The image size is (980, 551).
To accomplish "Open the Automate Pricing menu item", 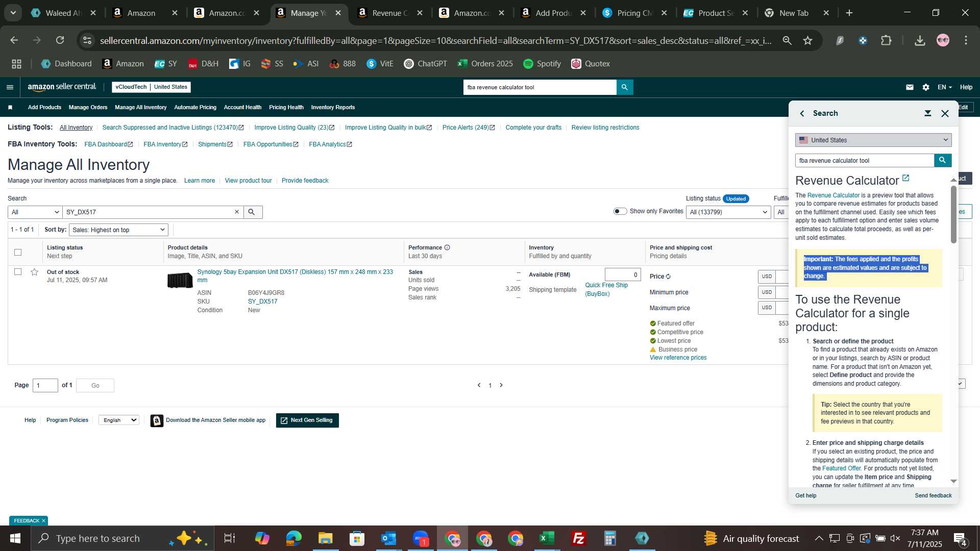I will click(x=195, y=108).
